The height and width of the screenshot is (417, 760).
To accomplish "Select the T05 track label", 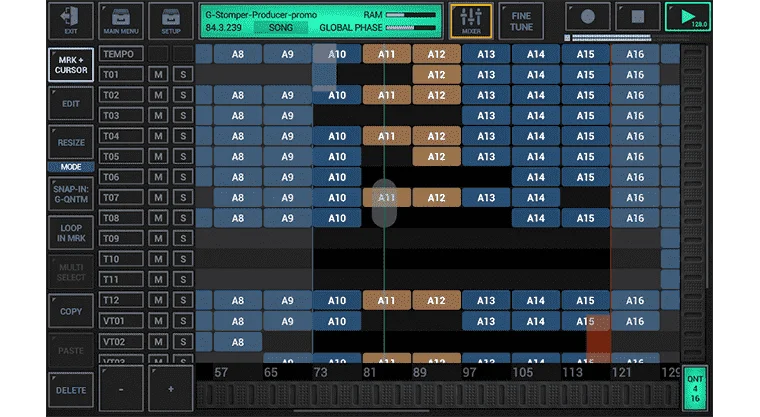I will [121, 156].
